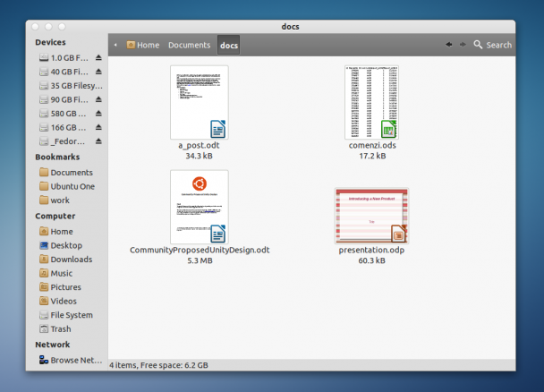Open Music in the sidebar

[x=55, y=273]
